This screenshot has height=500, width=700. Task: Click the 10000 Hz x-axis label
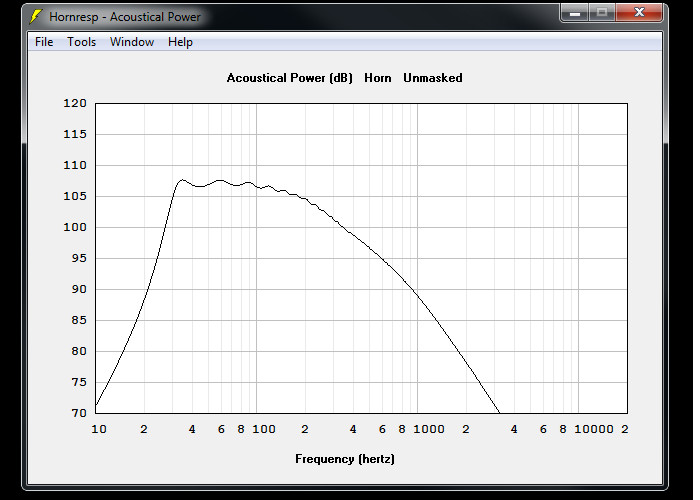tap(594, 429)
